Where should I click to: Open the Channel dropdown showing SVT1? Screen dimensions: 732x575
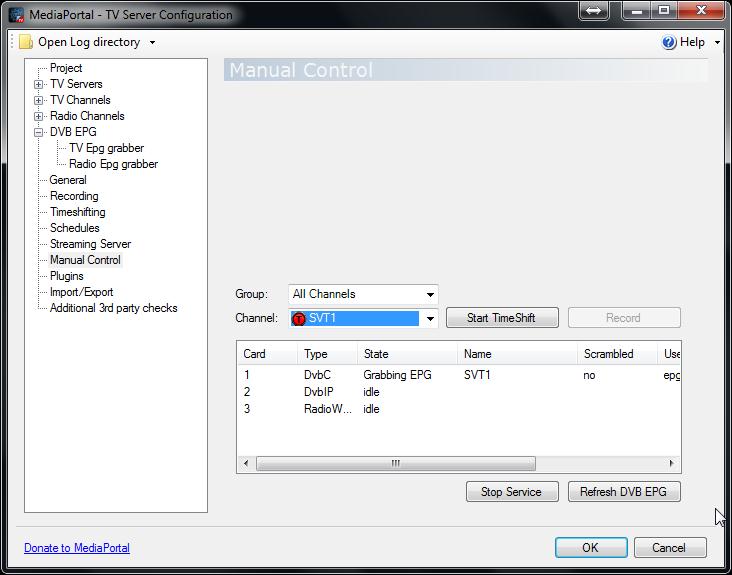click(x=363, y=318)
